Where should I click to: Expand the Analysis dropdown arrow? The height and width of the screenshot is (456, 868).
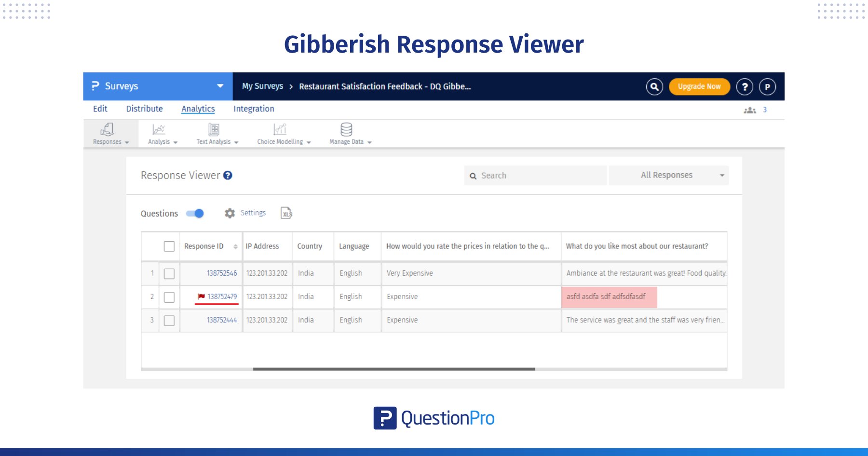tap(176, 142)
